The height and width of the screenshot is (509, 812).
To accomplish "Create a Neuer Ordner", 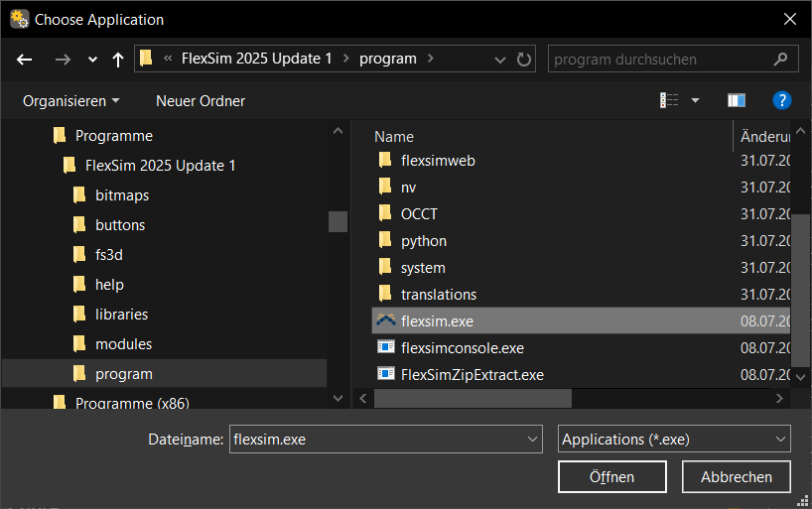I will pyautogui.click(x=201, y=101).
